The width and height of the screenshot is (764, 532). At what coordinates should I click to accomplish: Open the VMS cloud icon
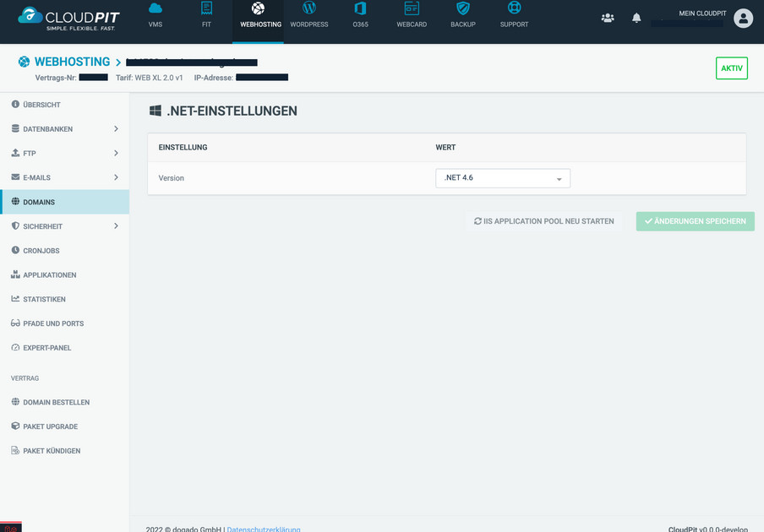[156, 8]
